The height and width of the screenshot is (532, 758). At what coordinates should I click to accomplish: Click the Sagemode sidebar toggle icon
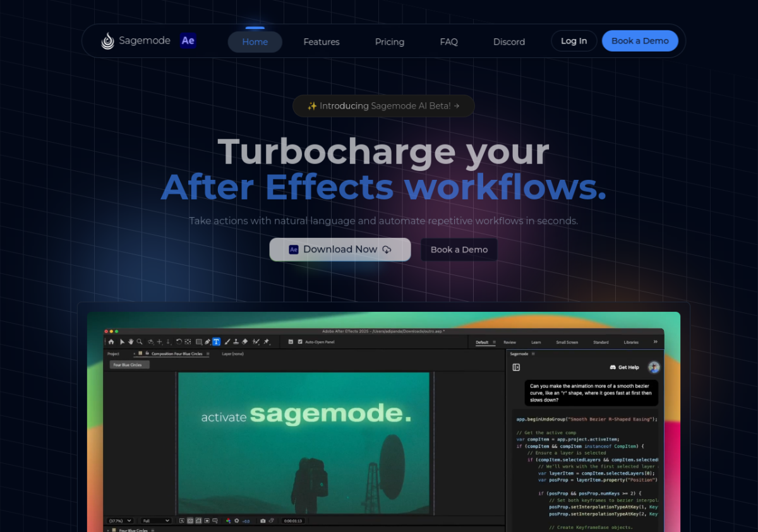[516, 367]
